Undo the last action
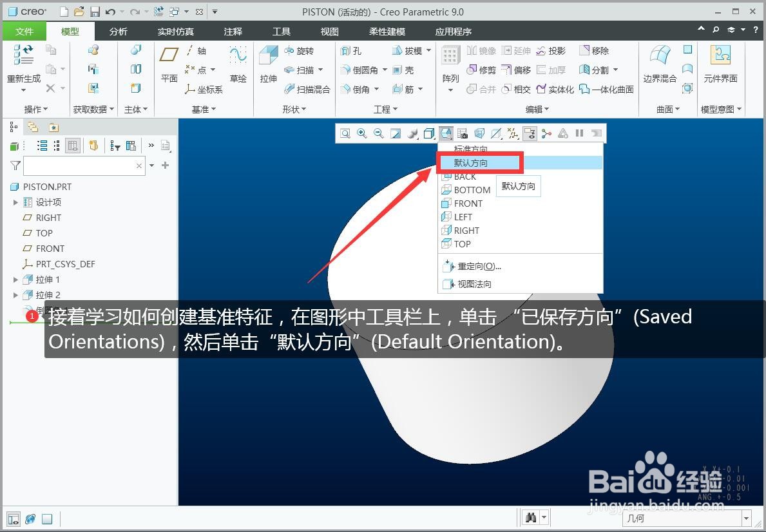Screen dimensions: 766x532 (x=110, y=12)
